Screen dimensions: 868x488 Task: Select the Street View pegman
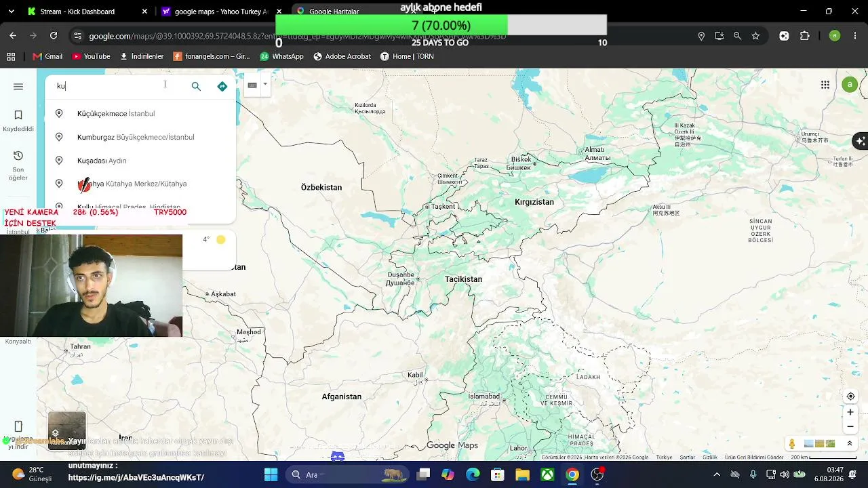pos(791,444)
